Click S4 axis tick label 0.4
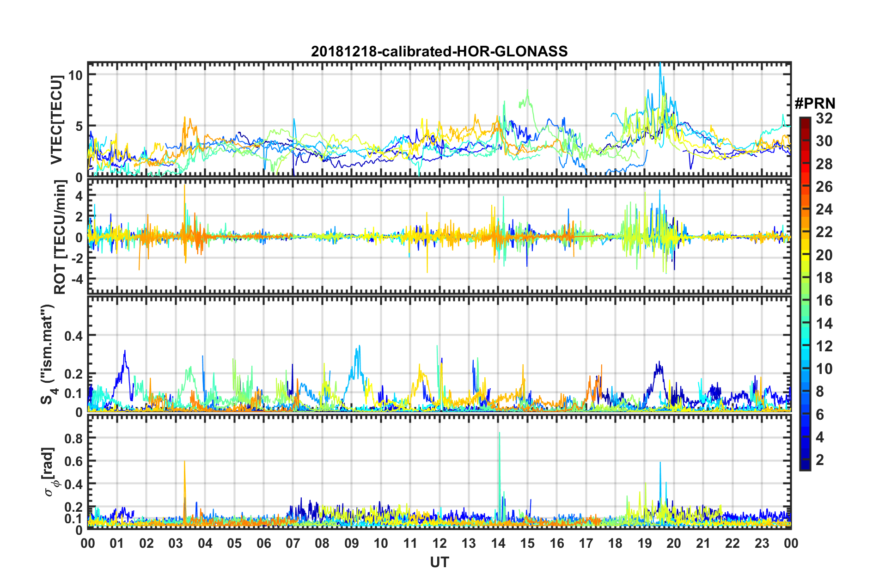This screenshot has width=879, height=588. click(x=73, y=336)
